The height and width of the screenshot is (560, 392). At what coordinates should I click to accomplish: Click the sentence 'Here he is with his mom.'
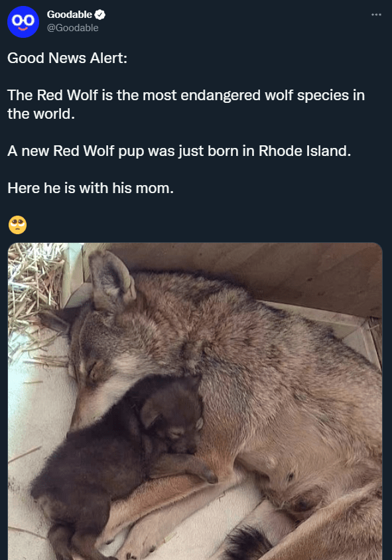pos(90,188)
